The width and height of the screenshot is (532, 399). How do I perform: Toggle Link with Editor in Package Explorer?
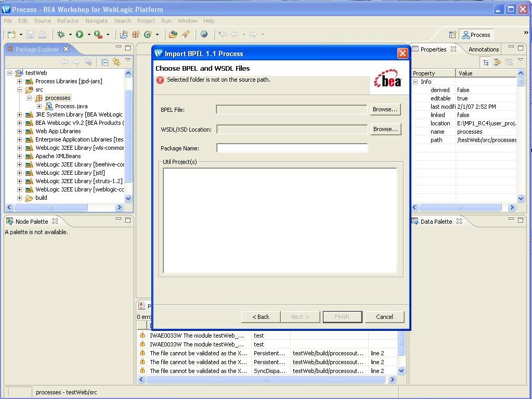coord(116,62)
